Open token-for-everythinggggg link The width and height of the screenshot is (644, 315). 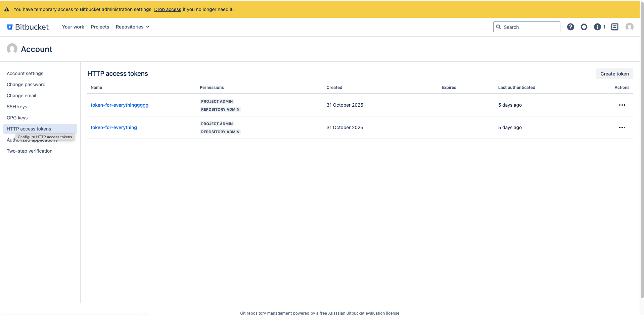[x=120, y=105]
